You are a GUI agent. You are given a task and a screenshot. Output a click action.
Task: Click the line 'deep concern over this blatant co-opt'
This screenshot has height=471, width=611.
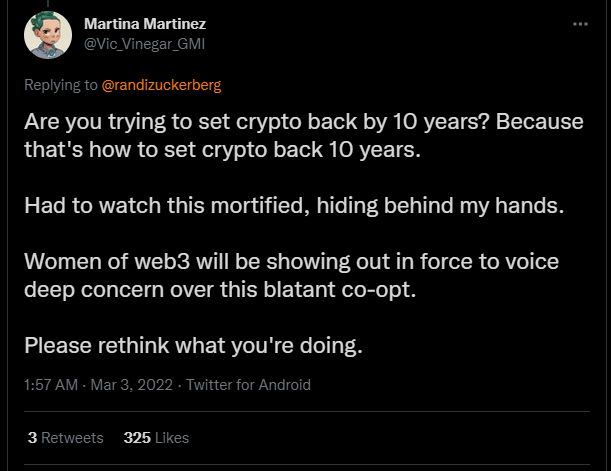click(x=220, y=289)
